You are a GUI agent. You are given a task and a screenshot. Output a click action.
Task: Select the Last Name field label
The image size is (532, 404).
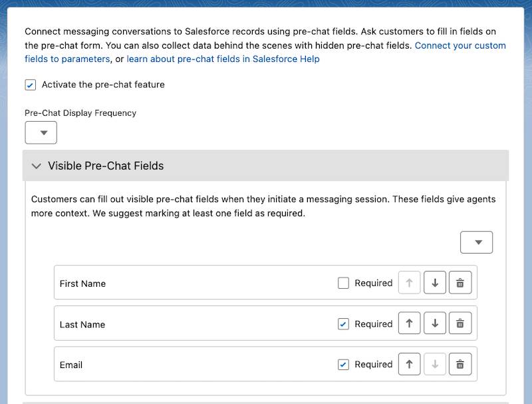82,325
